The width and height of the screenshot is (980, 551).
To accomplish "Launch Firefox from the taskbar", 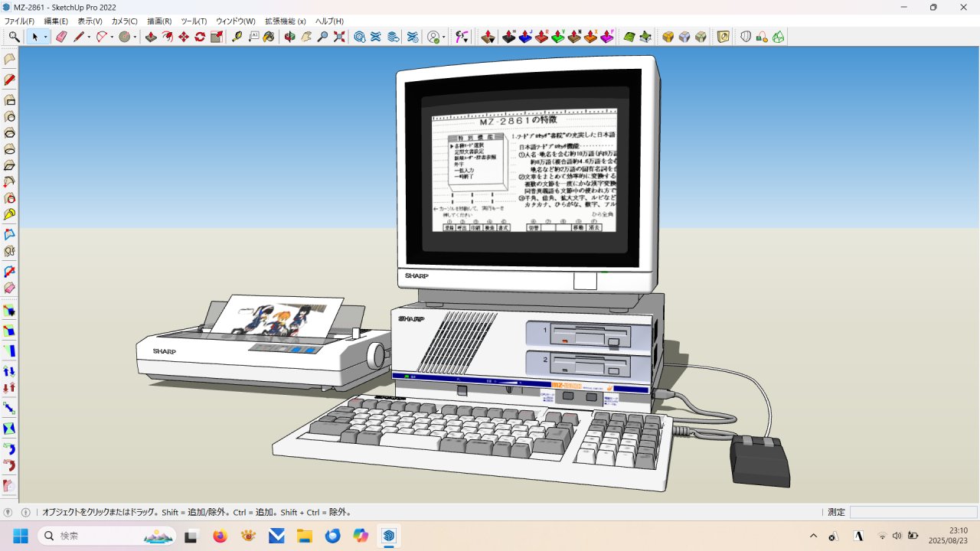I will pyautogui.click(x=220, y=536).
